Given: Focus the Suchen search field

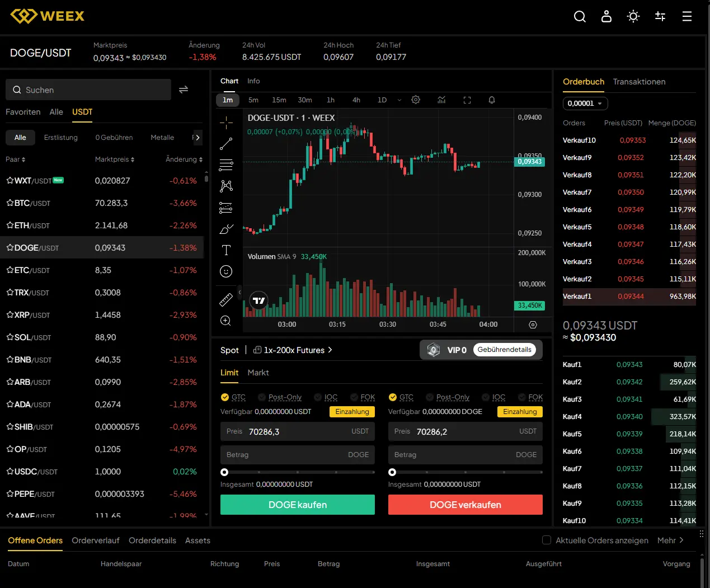Looking at the screenshot, I should click(88, 90).
